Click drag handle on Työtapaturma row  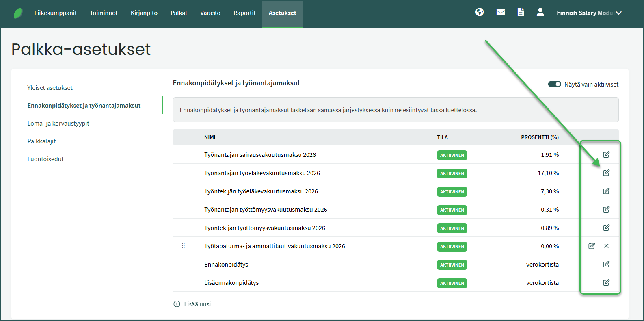[x=183, y=246]
